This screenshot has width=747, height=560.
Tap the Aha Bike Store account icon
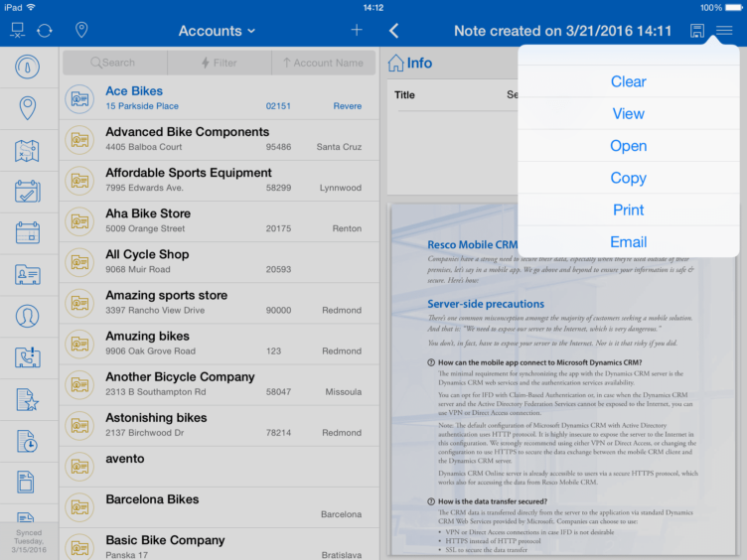click(79, 221)
